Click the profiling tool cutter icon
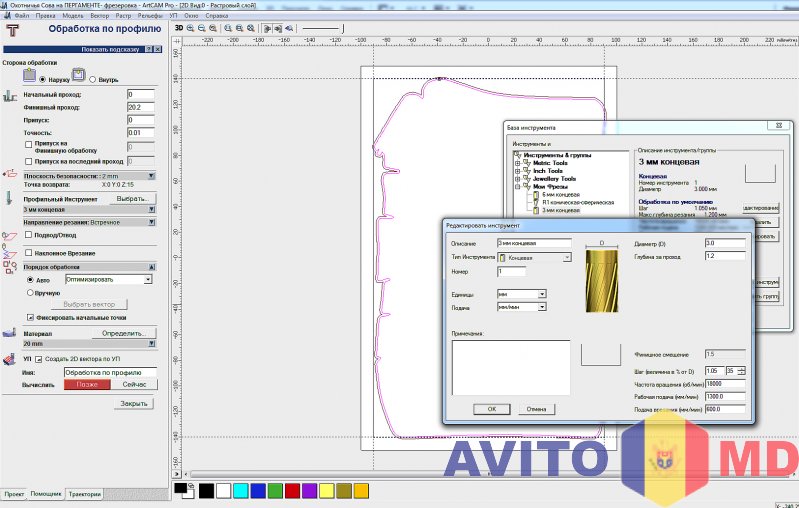Image resolution: width=799 pixels, height=508 pixels. tap(10, 199)
